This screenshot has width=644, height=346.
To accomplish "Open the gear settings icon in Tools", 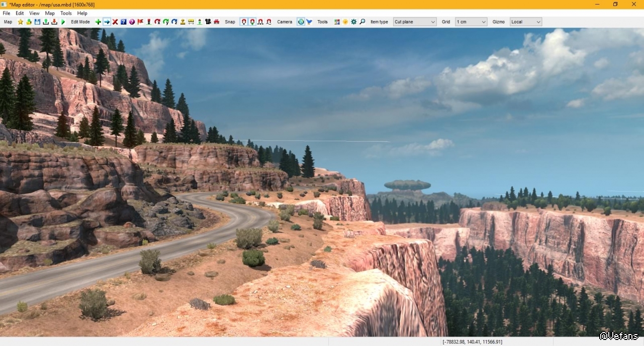I will (354, 22).
